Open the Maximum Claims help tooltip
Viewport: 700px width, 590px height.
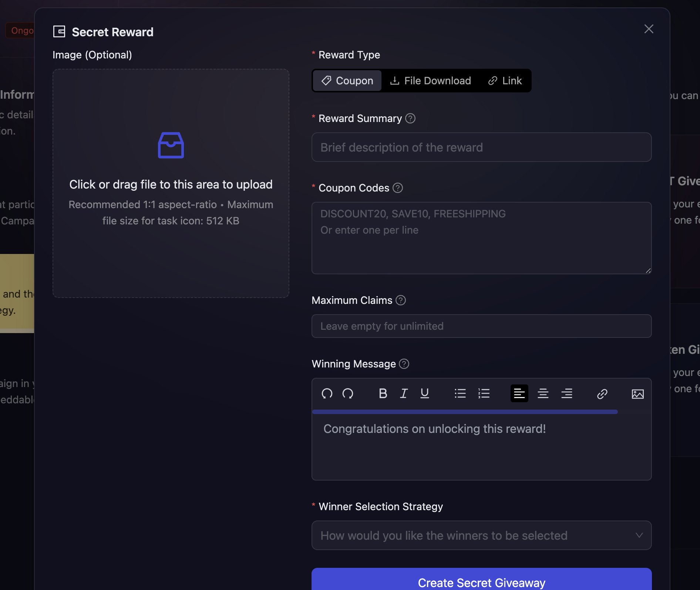pyautogui.click(x=401, y=300)
